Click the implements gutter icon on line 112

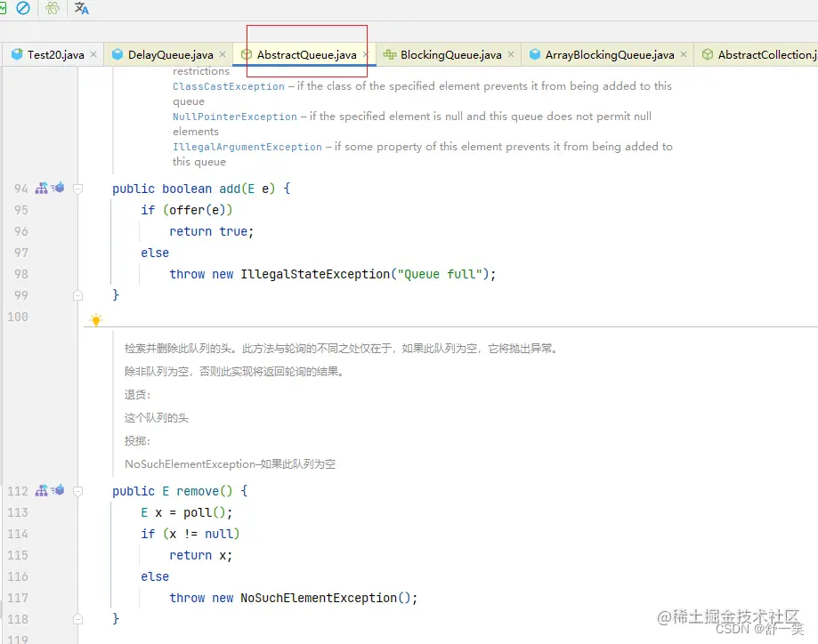[42, 491]
